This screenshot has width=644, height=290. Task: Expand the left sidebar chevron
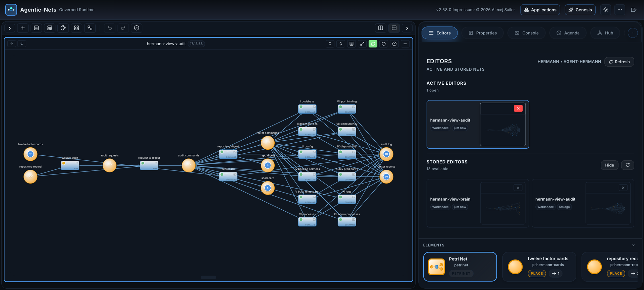(10, 28)
